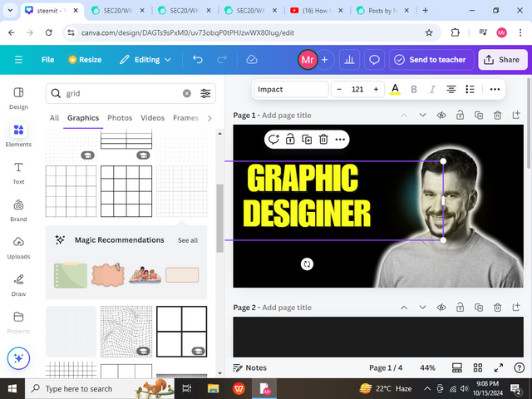Open the Canva main menu hamburger icon
Image resolution: width=532 pixels, height=399 pixels.
pos(18,60)
